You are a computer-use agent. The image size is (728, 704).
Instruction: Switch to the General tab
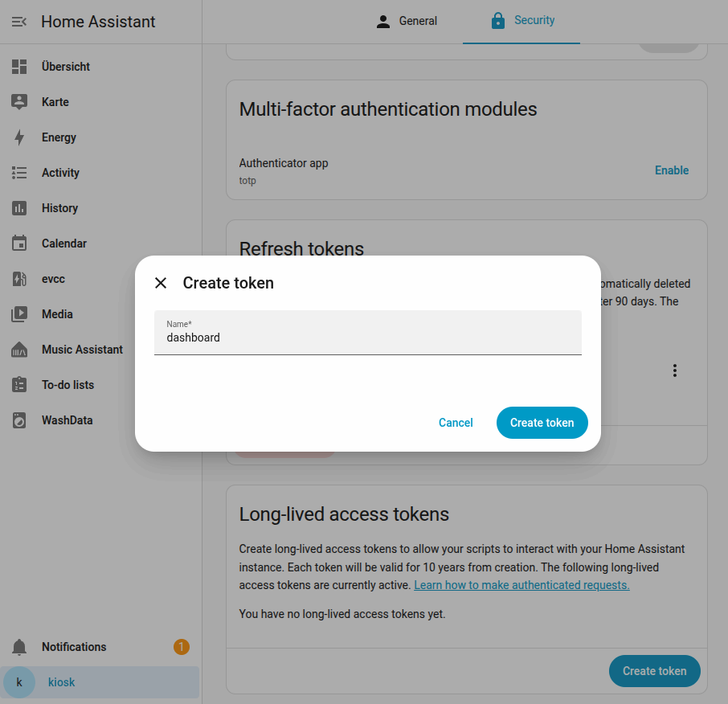[x=407, y=22]
